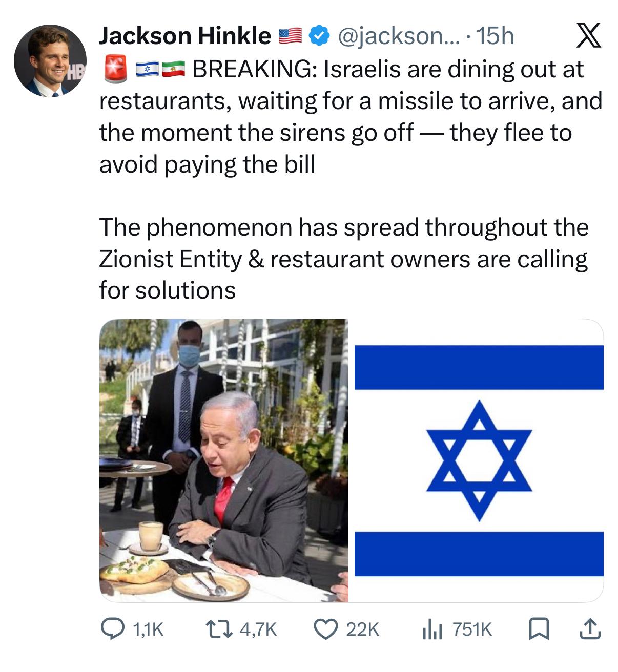Click the 1,1K replies count
Viewport: 618px width, 672px height.
pyautogui.click(x=148, y=629)
